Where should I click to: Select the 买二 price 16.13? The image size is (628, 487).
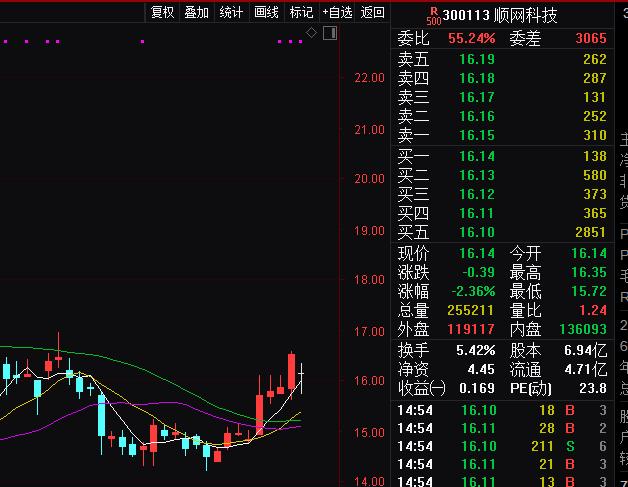point(477,175)
